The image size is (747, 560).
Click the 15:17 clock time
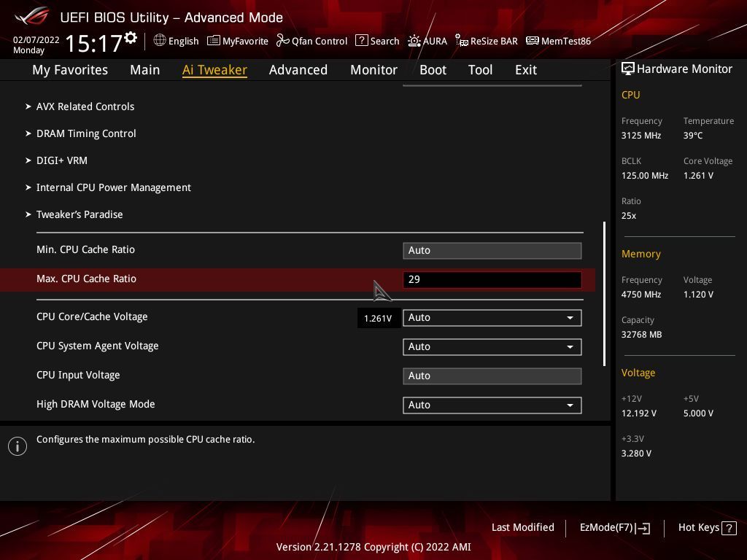click(93, 43)
